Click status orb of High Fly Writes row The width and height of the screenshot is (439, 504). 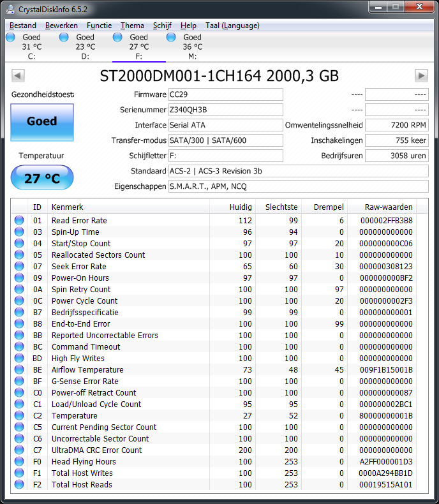[x=19, y=358]
